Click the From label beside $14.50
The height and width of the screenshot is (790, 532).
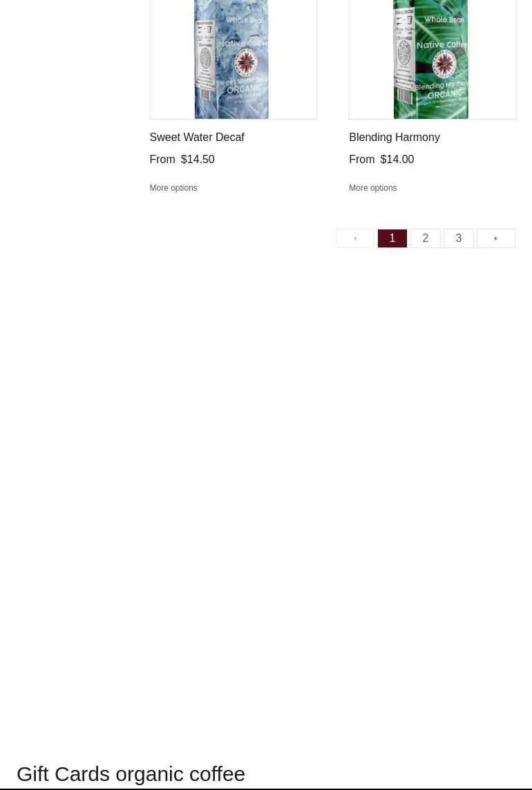pyautogui.click(x=162, y=159)
